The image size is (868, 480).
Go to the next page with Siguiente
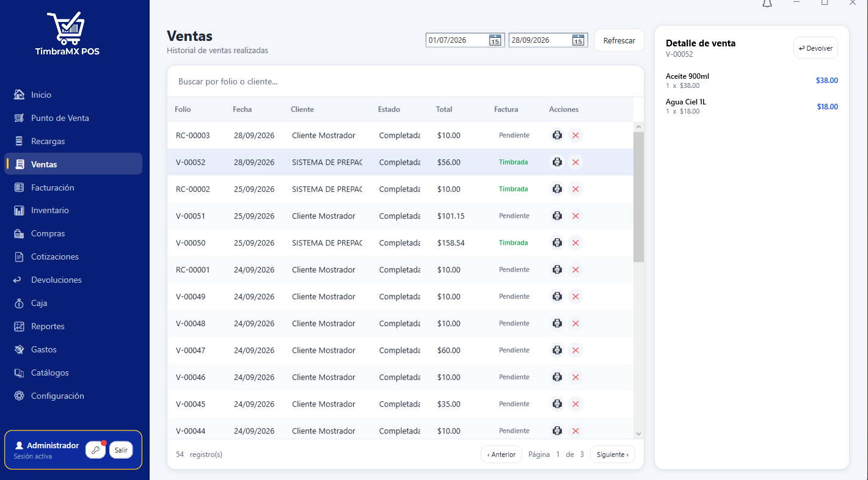tap(613, 454)
